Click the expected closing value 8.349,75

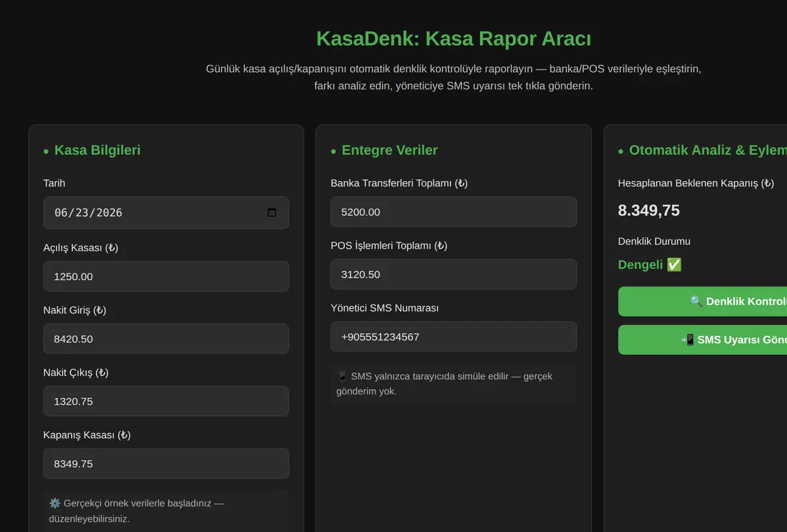point(649,211)
